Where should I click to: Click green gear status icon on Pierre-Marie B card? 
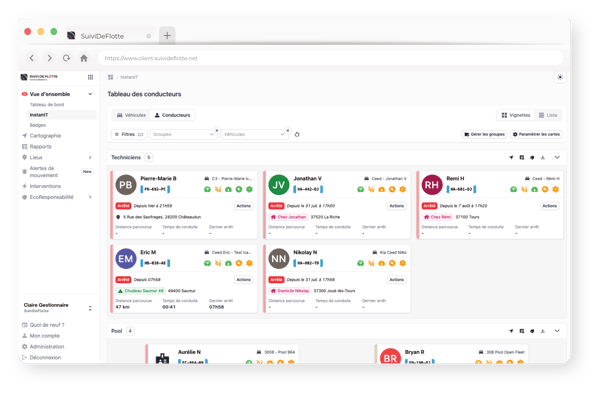click(x=249, y=189)
